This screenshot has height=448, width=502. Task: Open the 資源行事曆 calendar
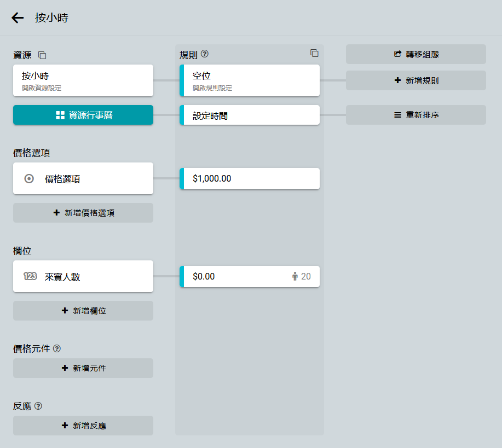[83, 115]
